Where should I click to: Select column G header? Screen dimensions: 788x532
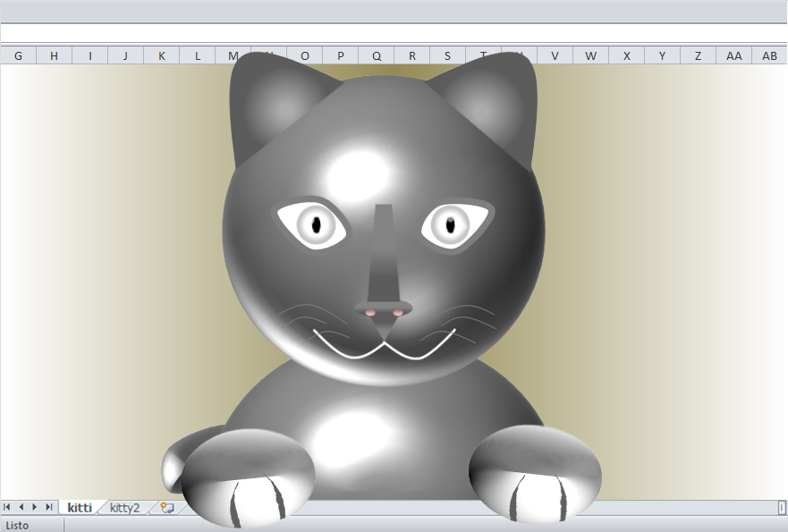[x=18, y=55]
